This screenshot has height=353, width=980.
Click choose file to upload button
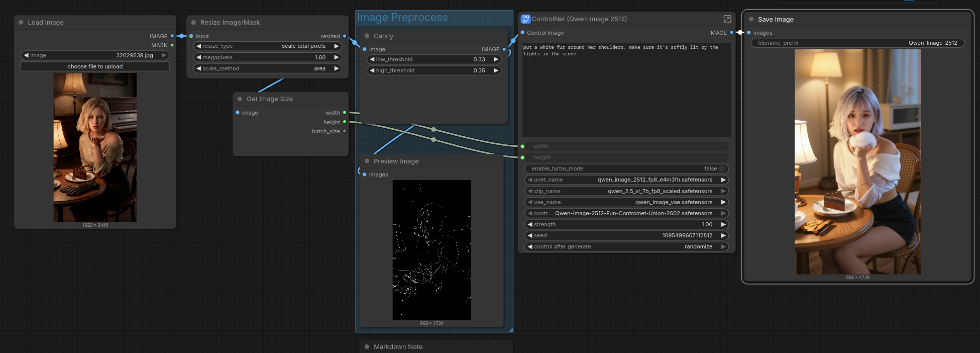95,66
